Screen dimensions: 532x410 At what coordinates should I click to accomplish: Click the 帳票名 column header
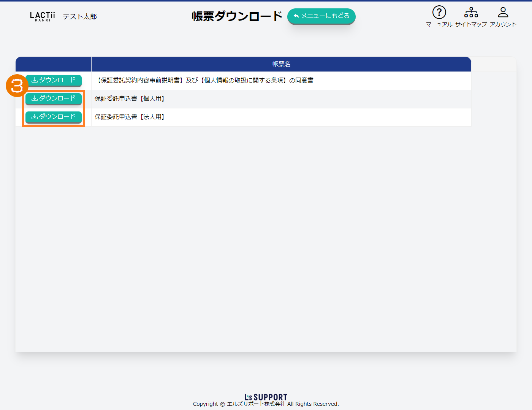click(281, 64)
